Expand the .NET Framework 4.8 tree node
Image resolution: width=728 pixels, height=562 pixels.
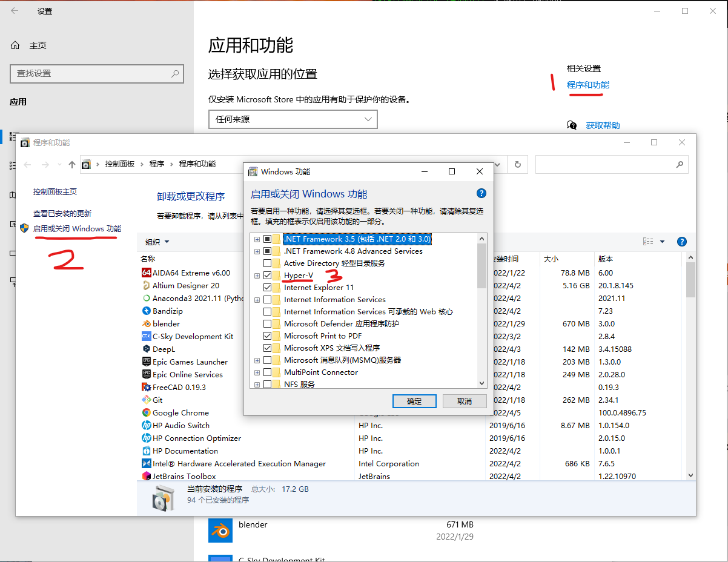(x=257, y=251)
